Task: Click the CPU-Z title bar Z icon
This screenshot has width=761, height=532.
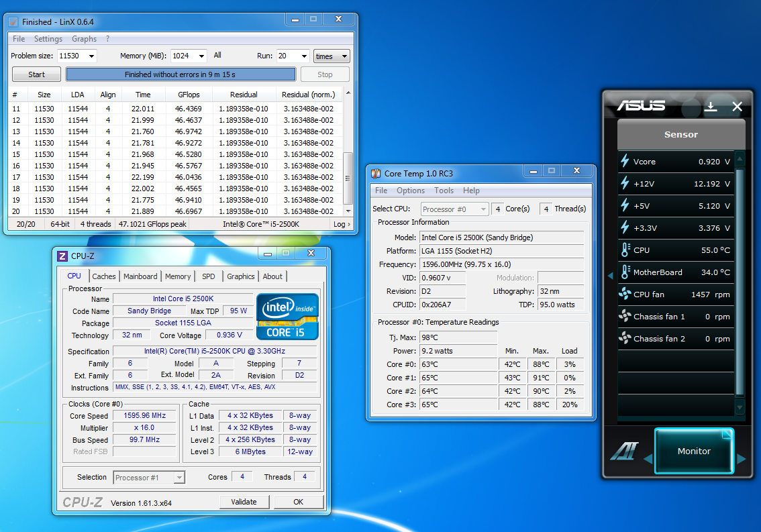Action: (x=62, y=256)
